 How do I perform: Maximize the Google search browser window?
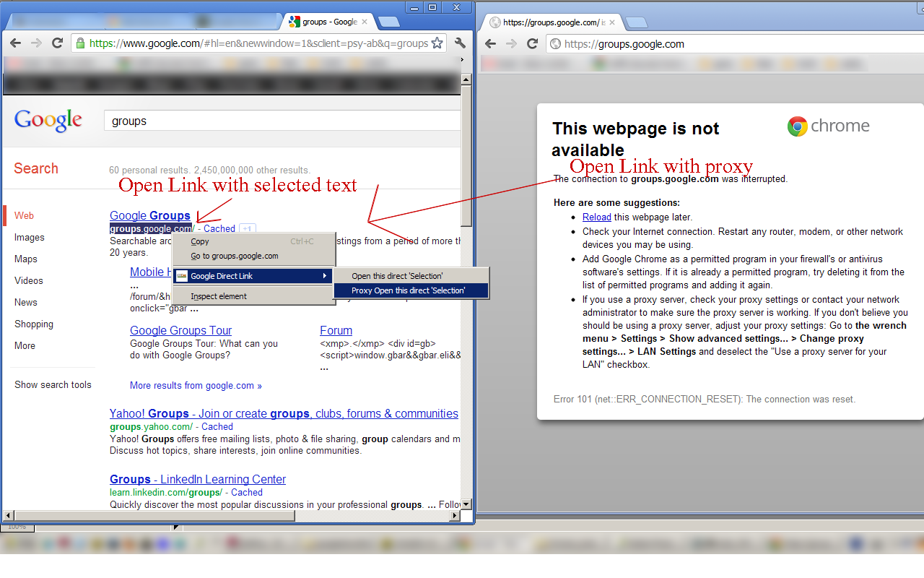432,7
